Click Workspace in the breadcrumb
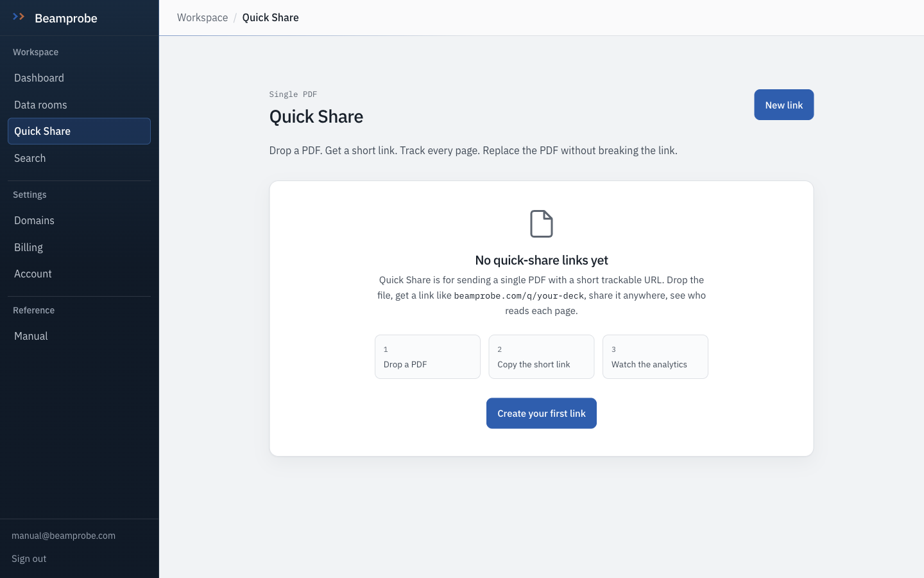Image resolution: width=924 pixels, height=578 pixels. point(202,17)
